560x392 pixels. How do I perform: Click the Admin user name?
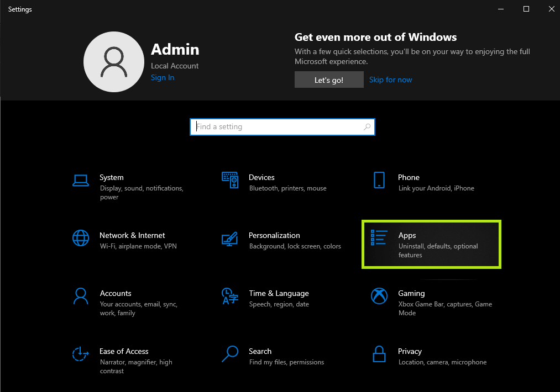(175, 49)
